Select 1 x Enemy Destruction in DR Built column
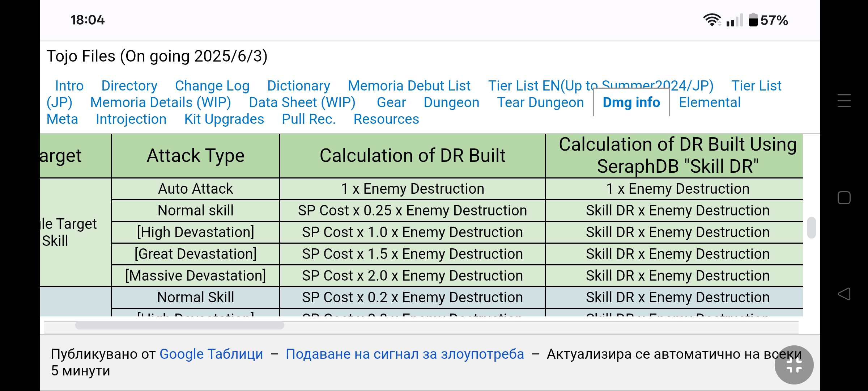 (412, 189)
